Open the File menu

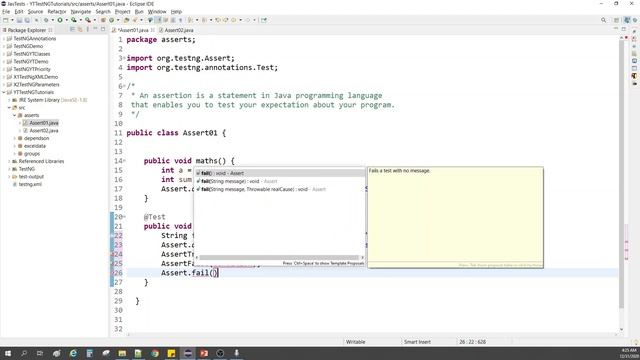(x=6, y=11)
